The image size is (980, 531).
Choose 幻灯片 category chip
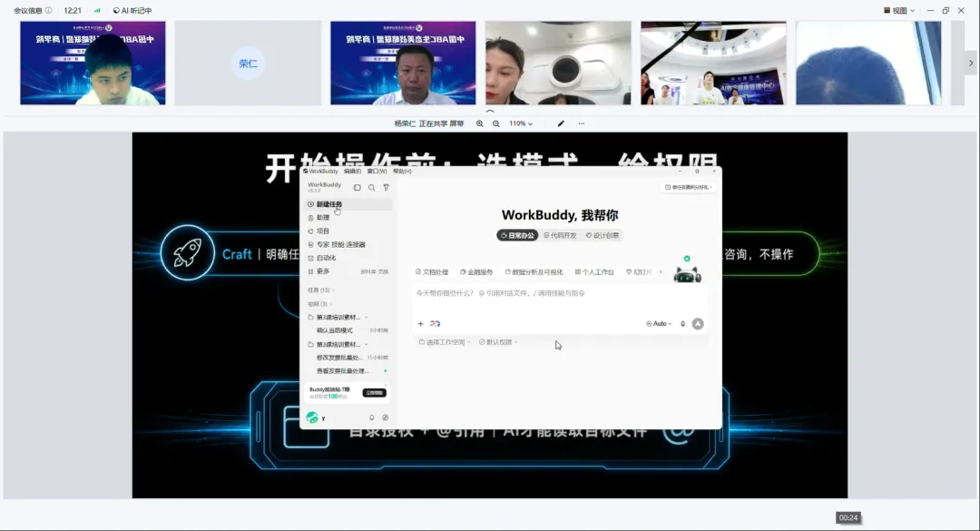coord(640,272)
